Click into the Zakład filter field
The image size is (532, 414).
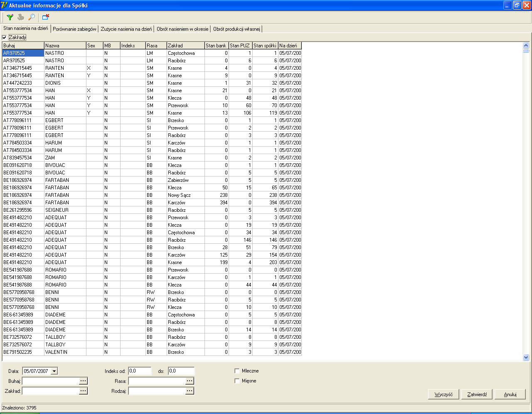(50, 391)
